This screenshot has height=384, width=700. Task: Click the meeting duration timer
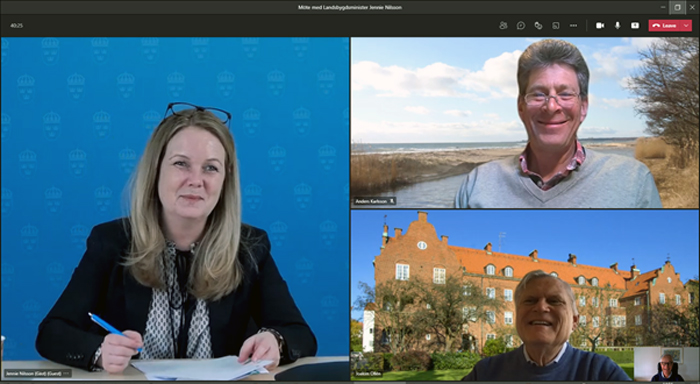pos(17,25)
